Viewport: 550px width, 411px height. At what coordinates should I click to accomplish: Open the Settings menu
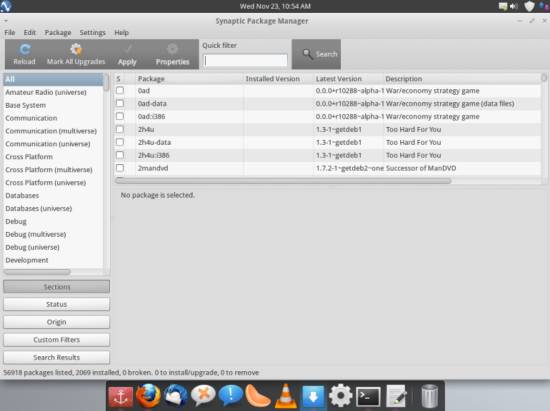click(93, 33)
